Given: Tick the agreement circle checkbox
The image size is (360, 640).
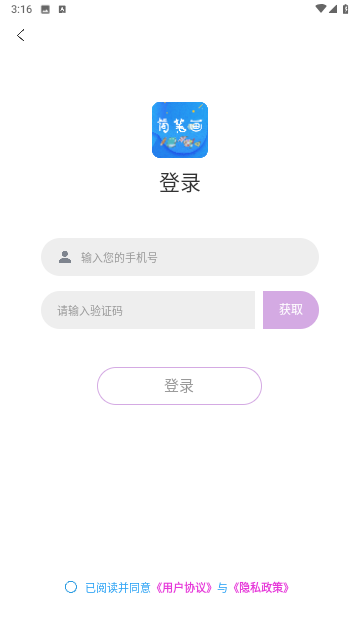Looking at the screenshot, I should pyautogui.click(x=71, y=587).
